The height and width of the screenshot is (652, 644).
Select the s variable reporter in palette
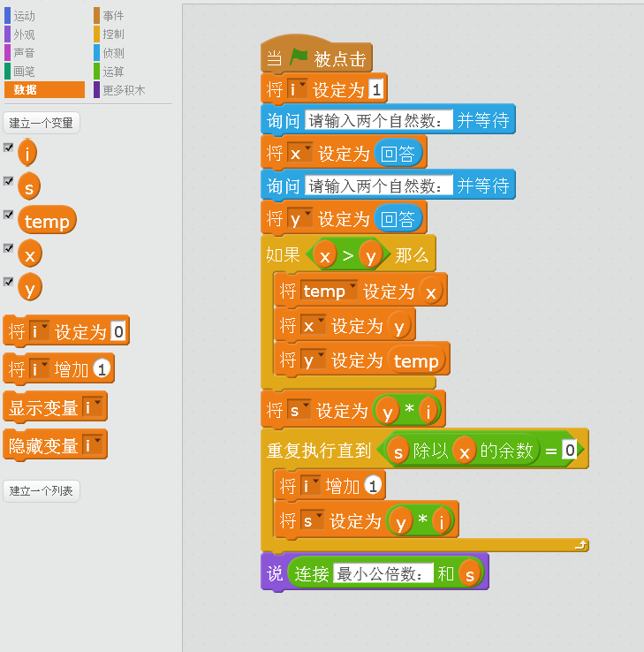pos(29,186)
